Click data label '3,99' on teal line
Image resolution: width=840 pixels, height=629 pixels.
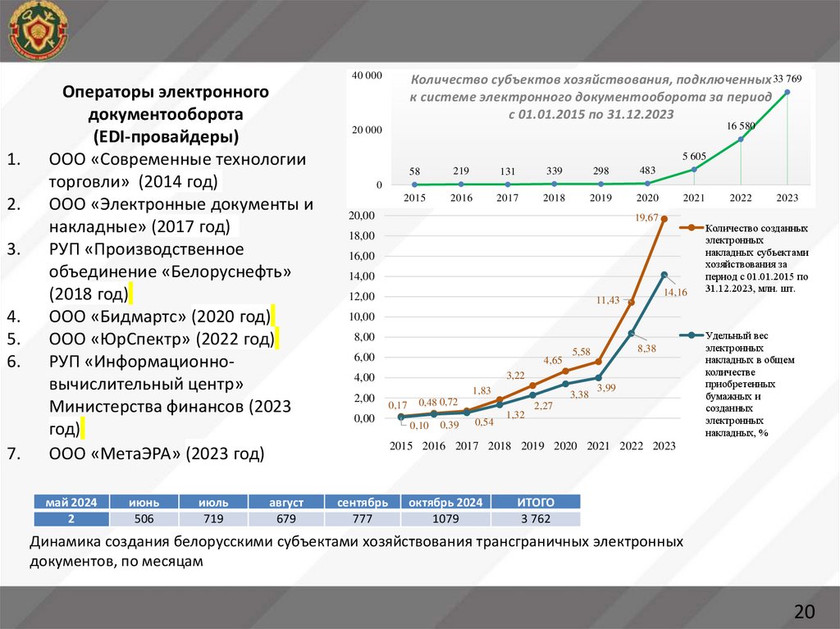tap(606, 387)
